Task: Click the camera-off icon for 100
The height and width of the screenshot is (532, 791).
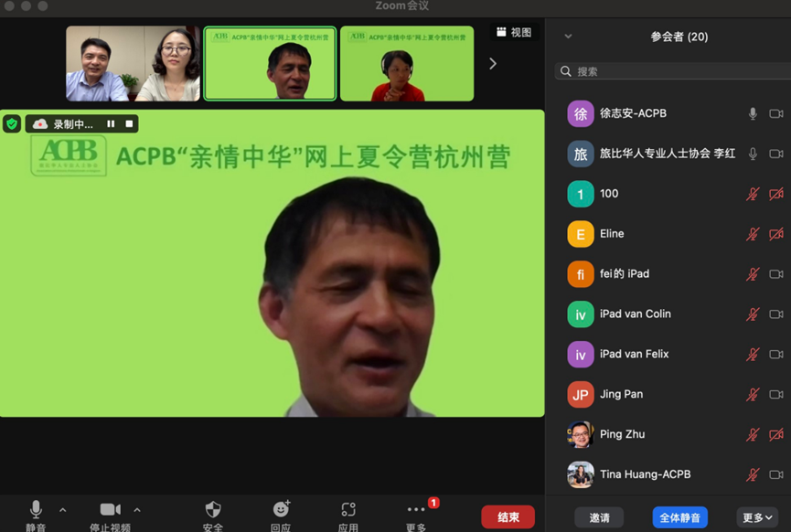Action: point(776,194)
